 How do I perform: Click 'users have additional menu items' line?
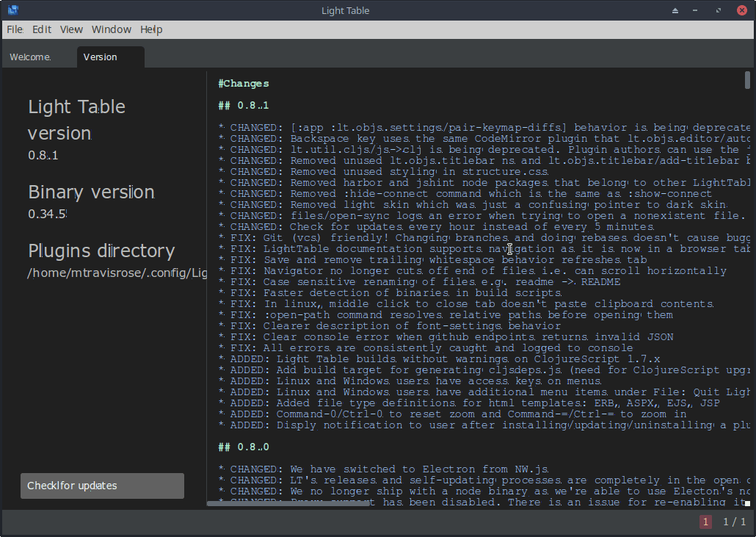(x=484, y=392)
